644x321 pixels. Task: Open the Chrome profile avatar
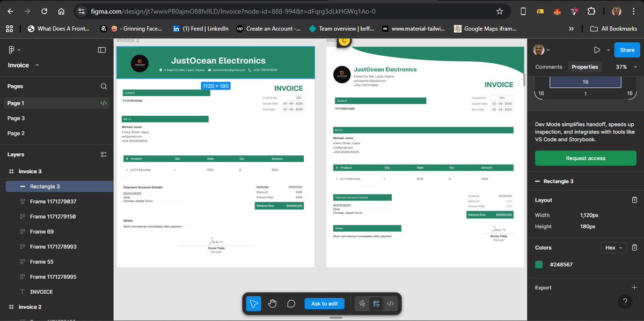coord(617,11)
